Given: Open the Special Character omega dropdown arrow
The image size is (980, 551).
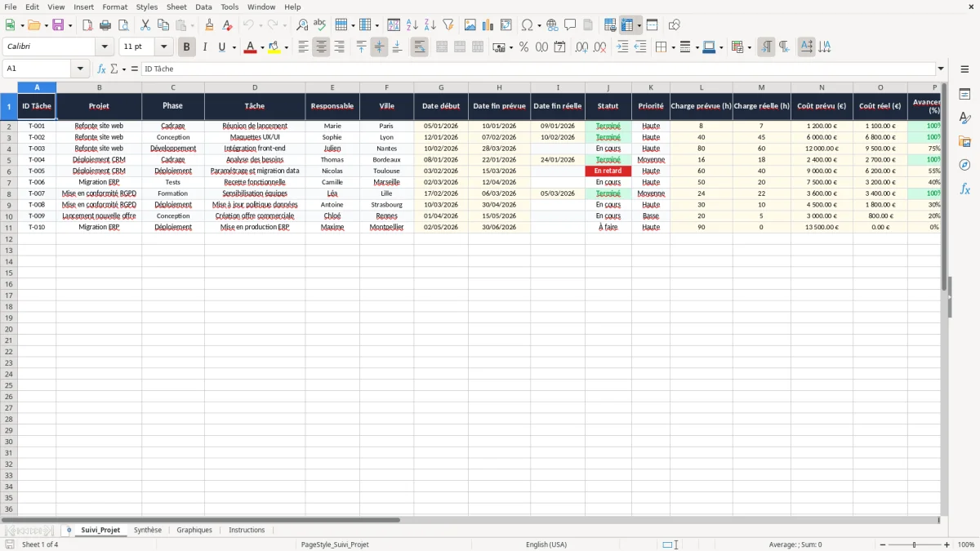Looking at the screenshot, I should coord(539,25).
